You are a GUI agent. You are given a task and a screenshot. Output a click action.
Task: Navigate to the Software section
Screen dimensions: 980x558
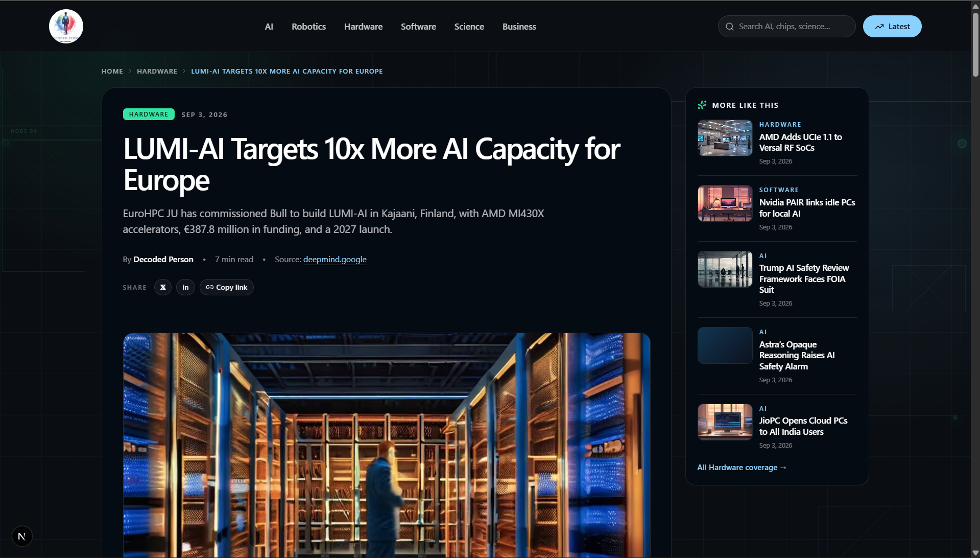coord(418,27)
